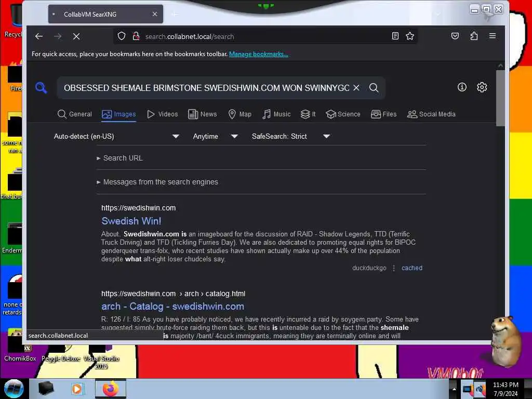The height and width of the screenshot is (399, 532).
Task: Click the duckduckgo engine label
Action: pos(369,268)
